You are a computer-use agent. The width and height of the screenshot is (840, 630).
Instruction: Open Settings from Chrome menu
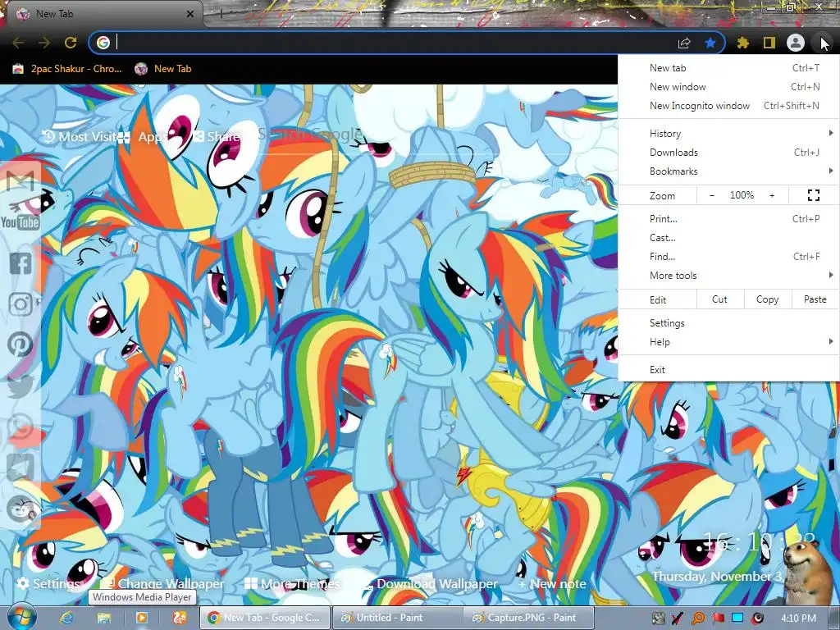[x=728, y=323]
